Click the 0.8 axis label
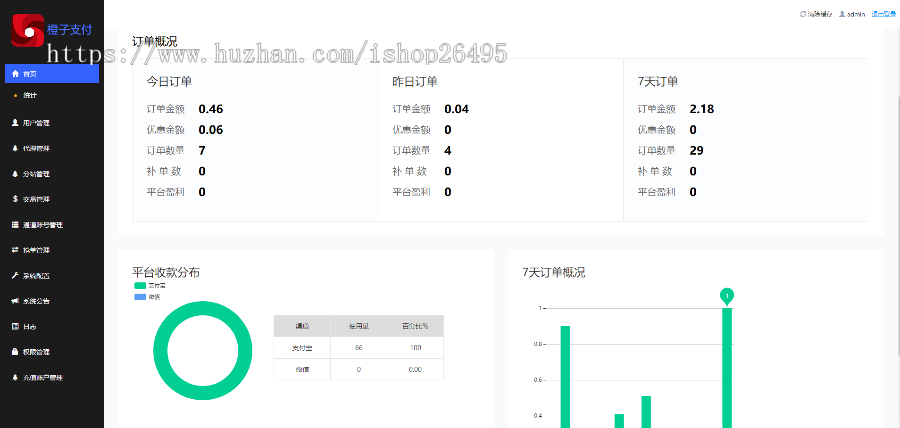 tap(538, 344)
